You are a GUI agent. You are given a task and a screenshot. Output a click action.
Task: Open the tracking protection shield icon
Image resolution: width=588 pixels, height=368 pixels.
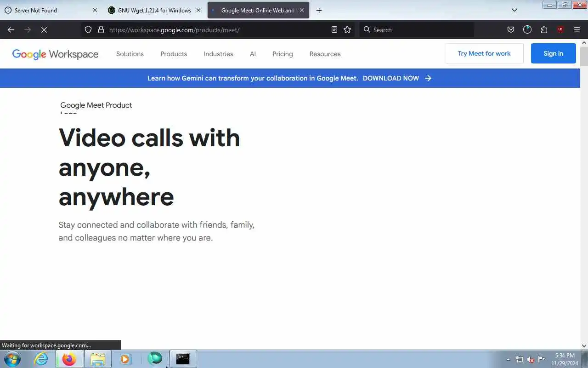pyautogui.click(x=88, y=30)
